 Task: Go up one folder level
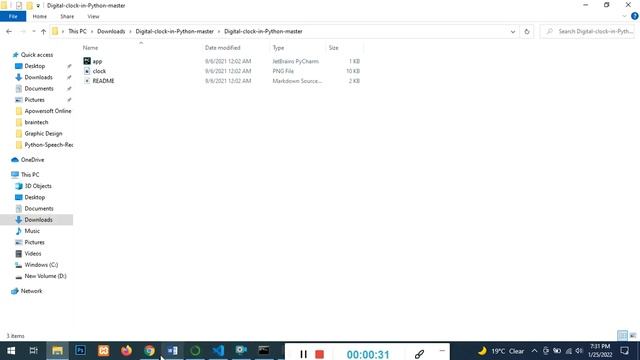pyautogui.click(x=43, y=31)
